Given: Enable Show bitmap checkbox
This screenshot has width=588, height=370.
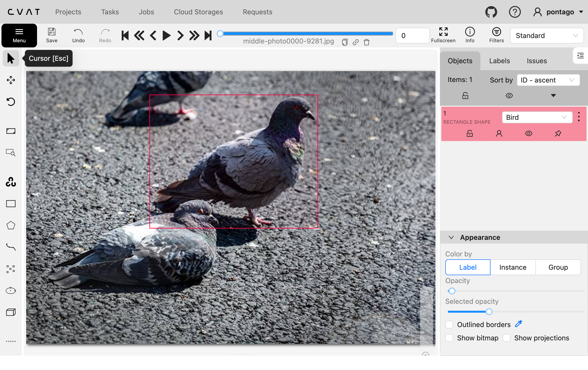Looking at the screenshot, I should coord(449,338).
